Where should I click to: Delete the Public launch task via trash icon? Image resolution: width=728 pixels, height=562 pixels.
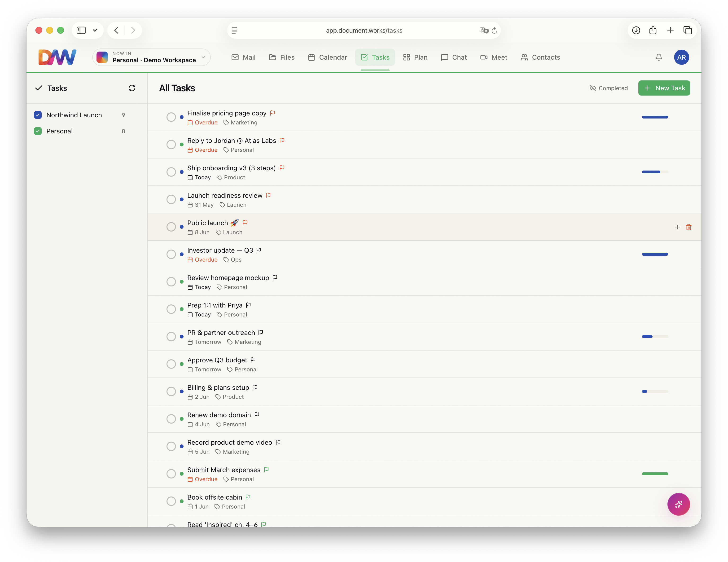point(689,227)
